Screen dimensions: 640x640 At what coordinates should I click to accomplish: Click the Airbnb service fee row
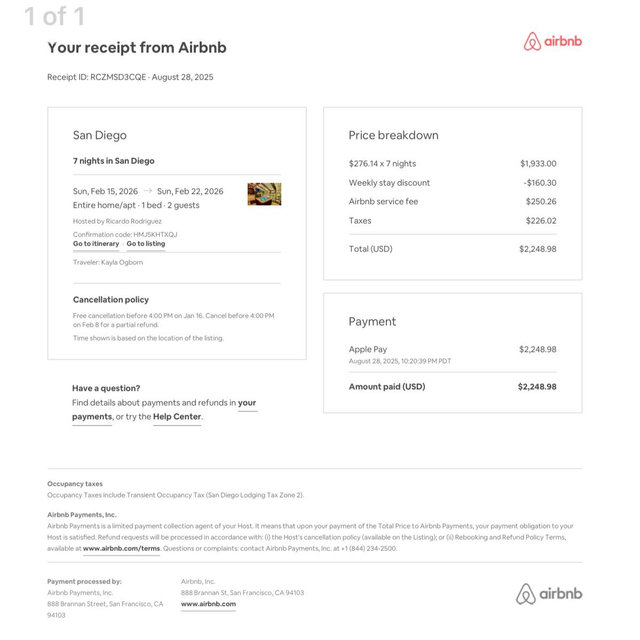[452, 202]
